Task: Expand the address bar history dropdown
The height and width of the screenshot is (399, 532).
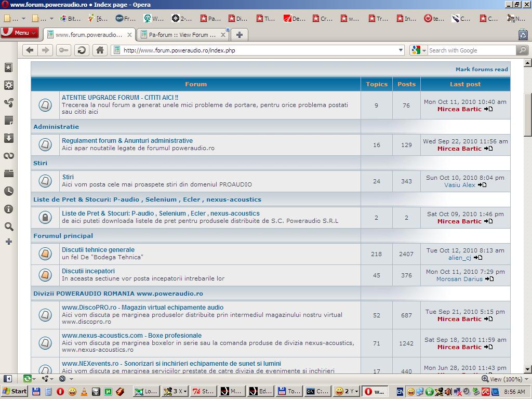Action: click(401, 50)
